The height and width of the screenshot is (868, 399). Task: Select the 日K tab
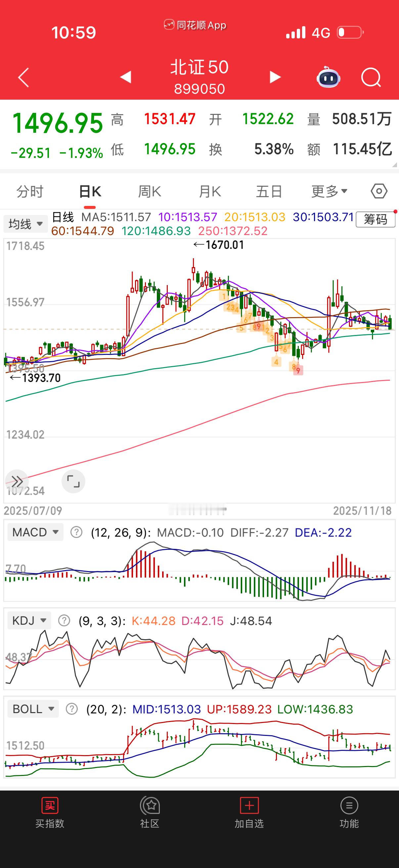[90, 191]
